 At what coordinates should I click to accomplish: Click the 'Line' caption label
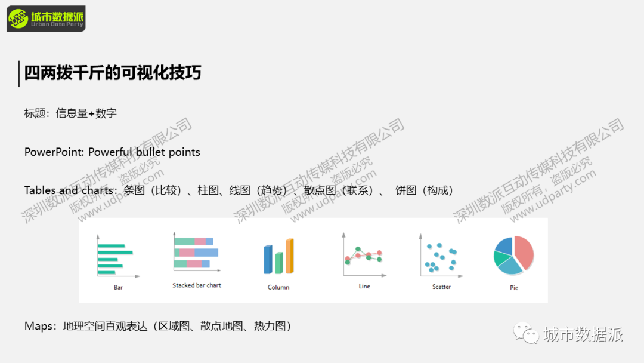(364, 286)
